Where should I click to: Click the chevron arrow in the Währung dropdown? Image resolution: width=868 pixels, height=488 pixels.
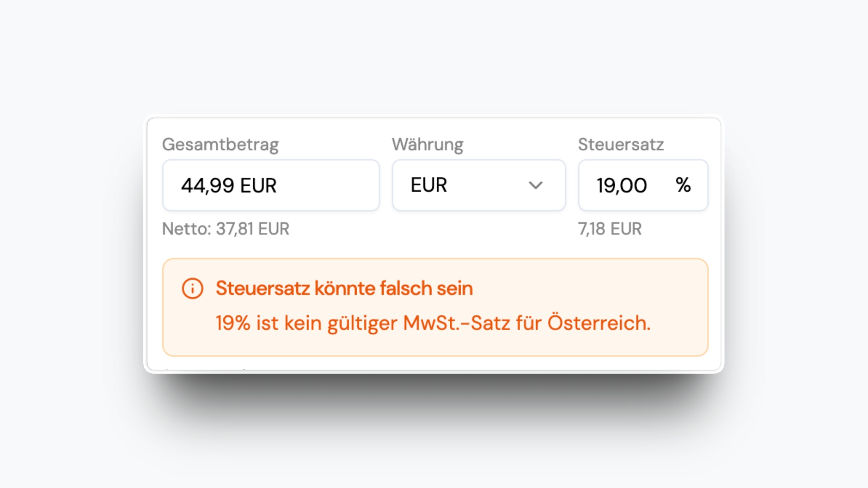(536, 185)
